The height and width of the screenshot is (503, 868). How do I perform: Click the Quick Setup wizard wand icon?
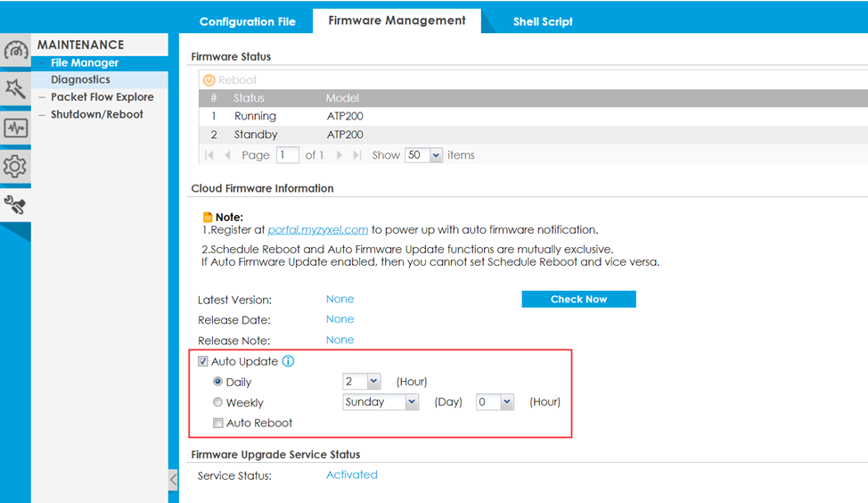[x=15, y=88]
